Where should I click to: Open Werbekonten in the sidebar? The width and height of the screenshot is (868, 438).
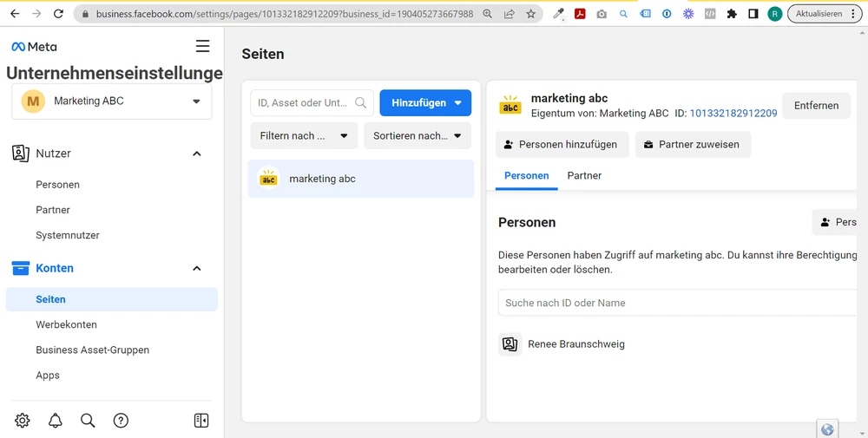click(67, 324)
